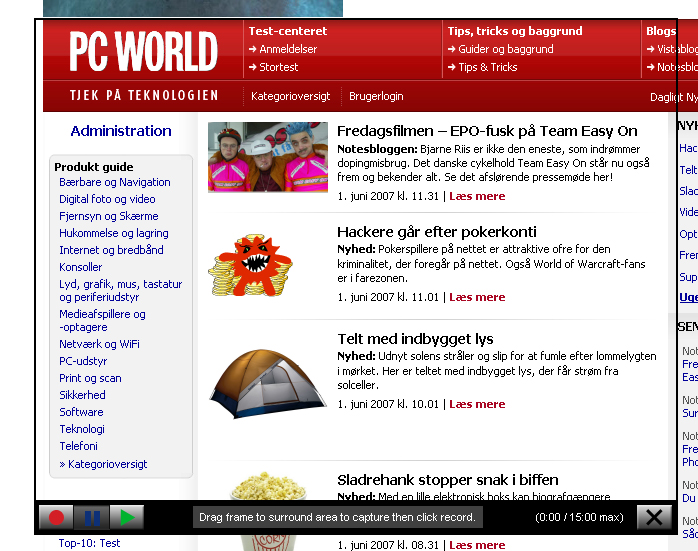The image size is (698, 551).
Task: Select Digital foto og video category
Action: [x=107, y=199]
